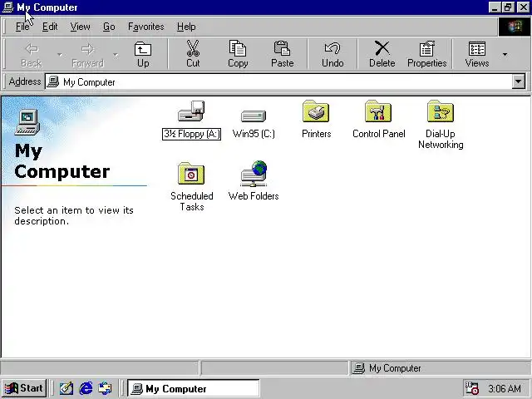The image size is (532, 399).
Task: Restore down the My Computer window
Action: coord(508,7)
